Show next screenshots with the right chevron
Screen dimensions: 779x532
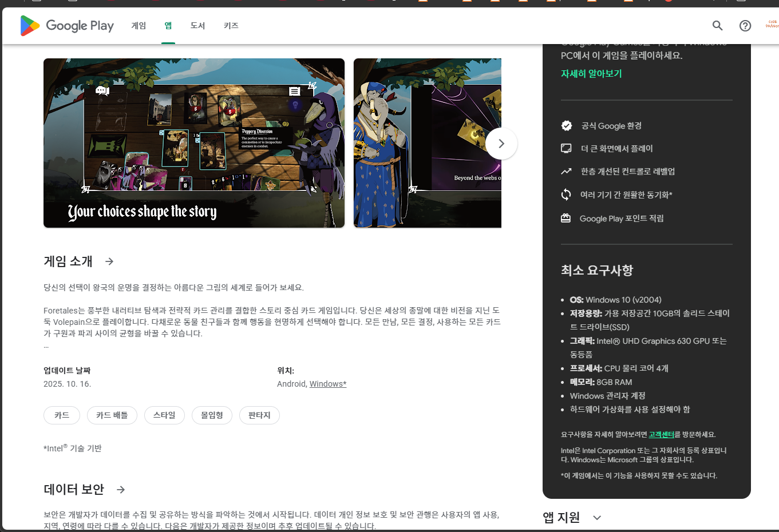click(501, 144)
